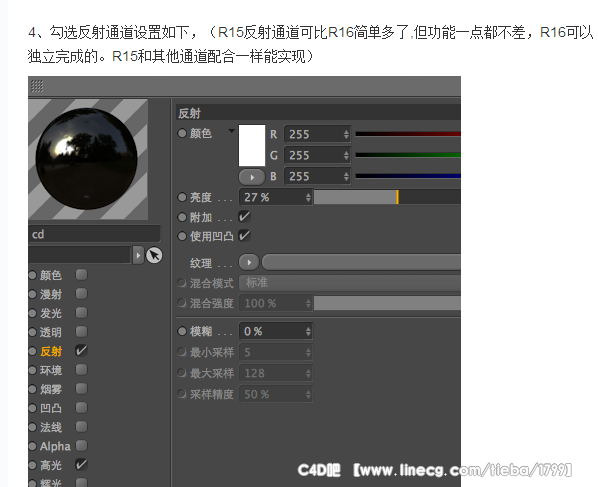Uncheck the 高光 channel checkbox
The image size is (598, 487).
pos(81,464)
